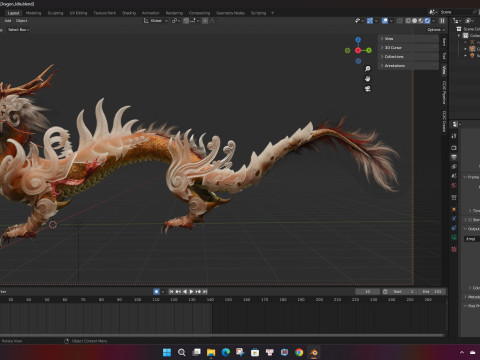Viewport: 480px width, 360px height.
Task: Open the pivot point dropdown
Action: [176, 21]
